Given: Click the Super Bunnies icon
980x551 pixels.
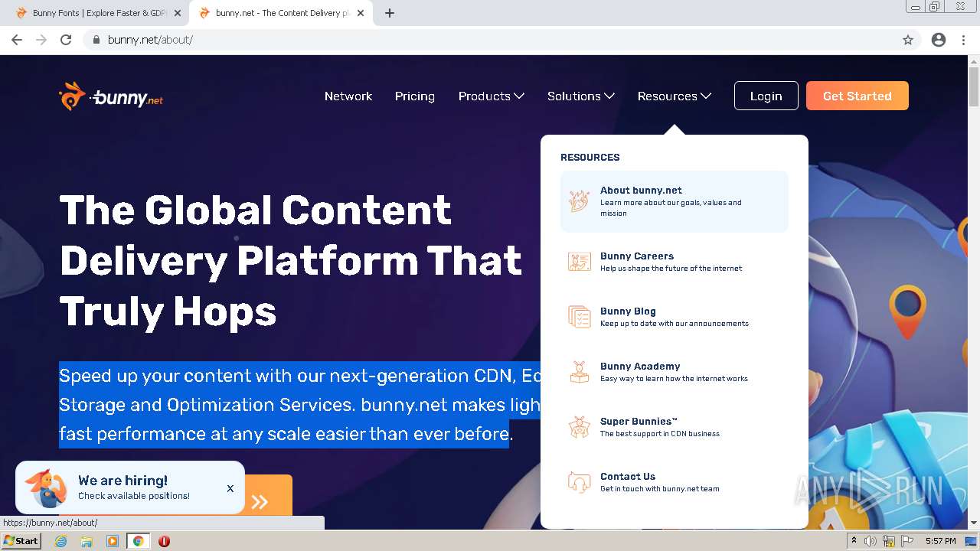Looking at the screenshot, I should (x=580, y=427).
